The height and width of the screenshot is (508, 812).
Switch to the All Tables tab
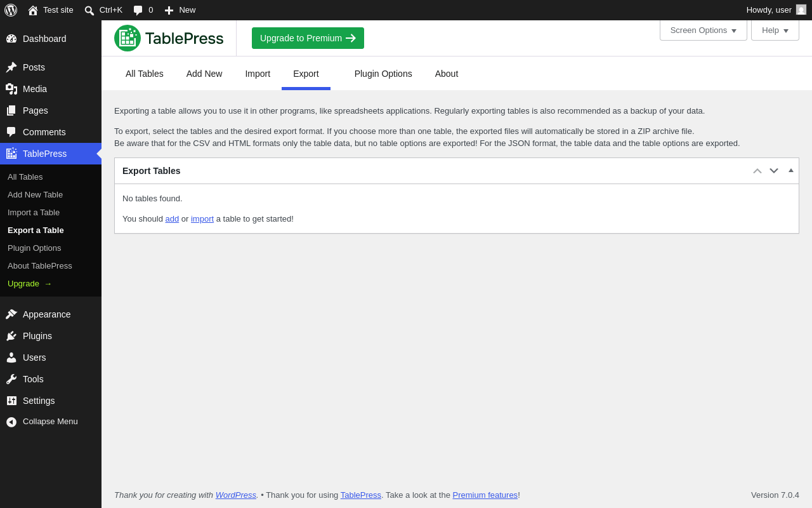coord(145,74)
